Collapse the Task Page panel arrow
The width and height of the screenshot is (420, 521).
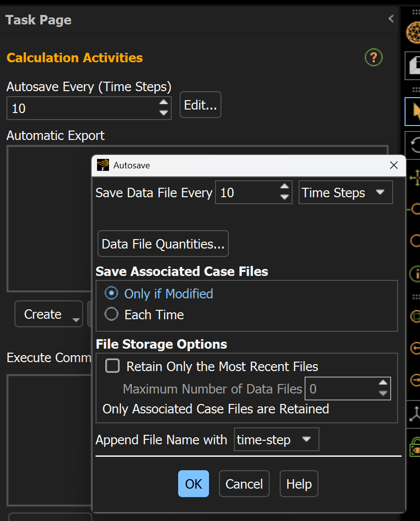point(391,19)
